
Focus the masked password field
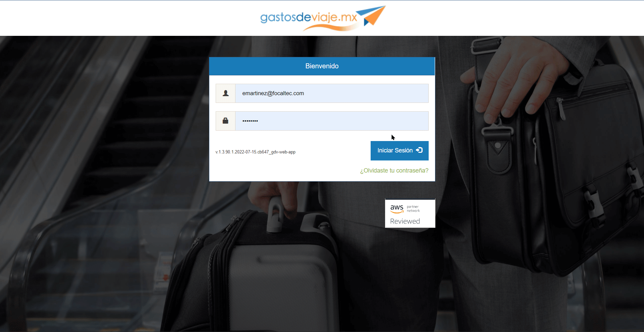(332, 121)
